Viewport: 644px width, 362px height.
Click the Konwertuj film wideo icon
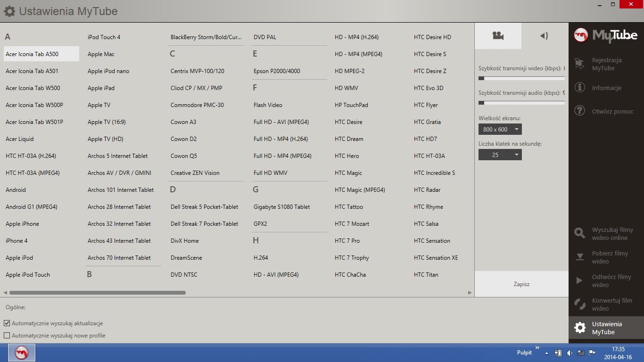580,304
